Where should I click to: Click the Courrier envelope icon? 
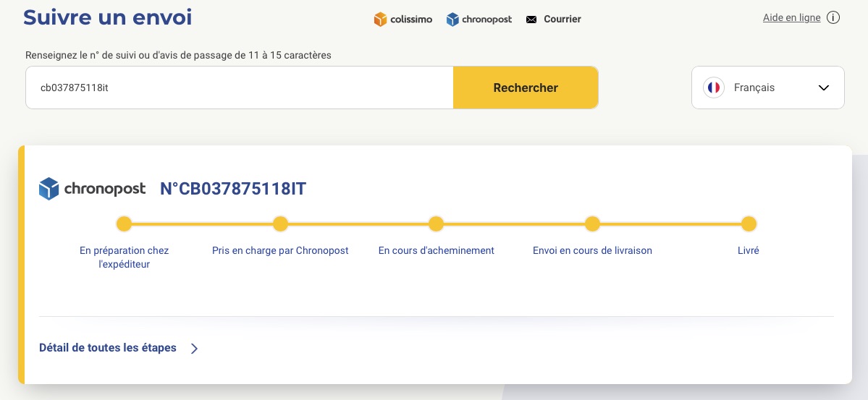pyautogui.click(x=531, y=20)
